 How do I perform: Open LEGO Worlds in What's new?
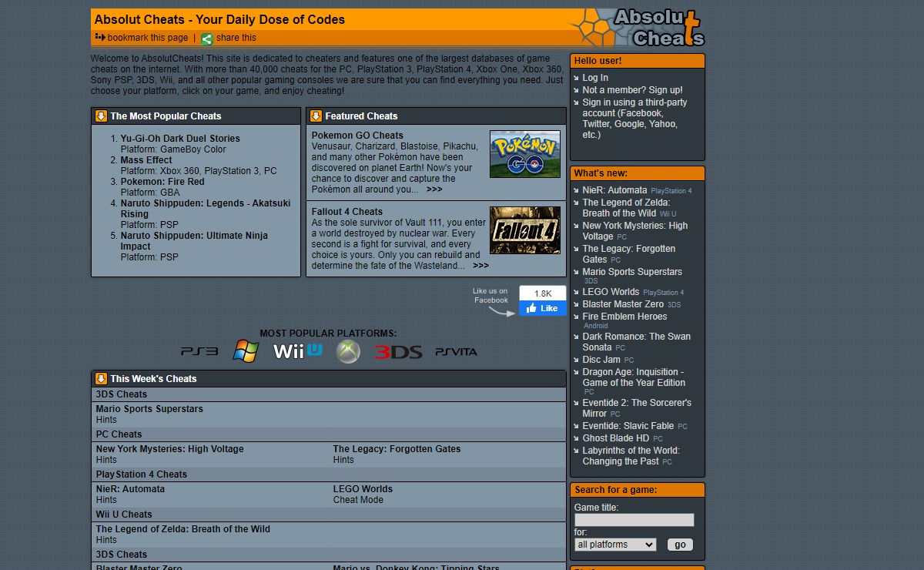tap(611, 292)
